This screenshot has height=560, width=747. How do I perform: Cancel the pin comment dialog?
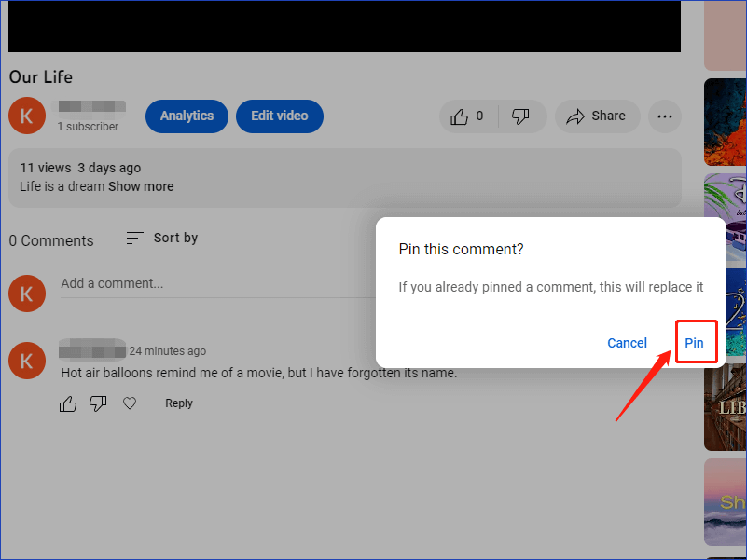pos(627,342)
